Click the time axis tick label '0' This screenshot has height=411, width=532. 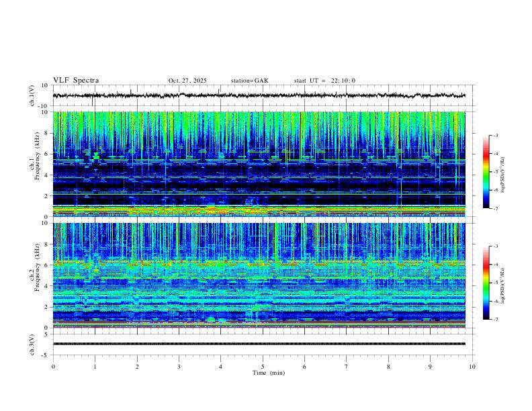pyautogui.click(x=53, y=367)
